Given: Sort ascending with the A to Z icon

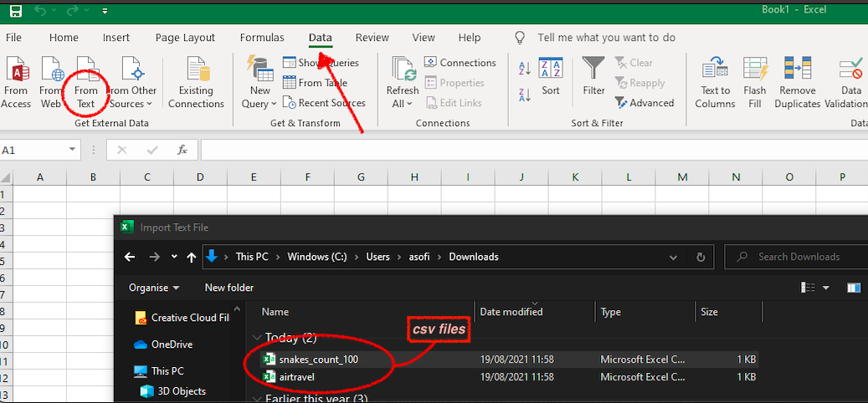Looking at the screenshot, I should tap(525, 69).
